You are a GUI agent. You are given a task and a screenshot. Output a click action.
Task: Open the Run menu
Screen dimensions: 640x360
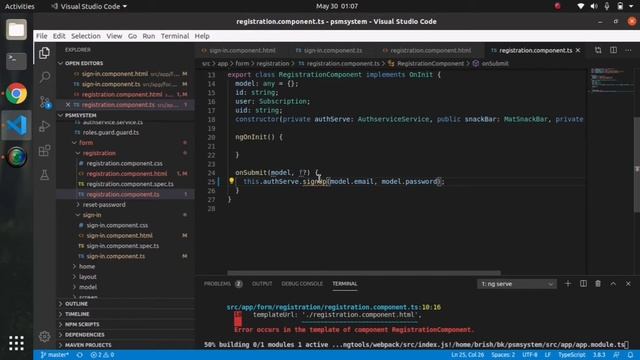[x=149, y=36]
